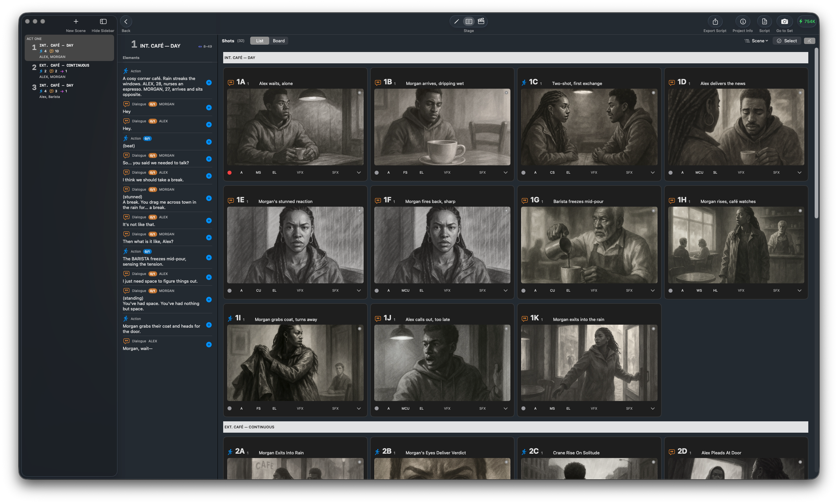The image size is (838, 504).
Task: Toggle the corner dot on 1I thumbnail
Action: tap(359, 329)
